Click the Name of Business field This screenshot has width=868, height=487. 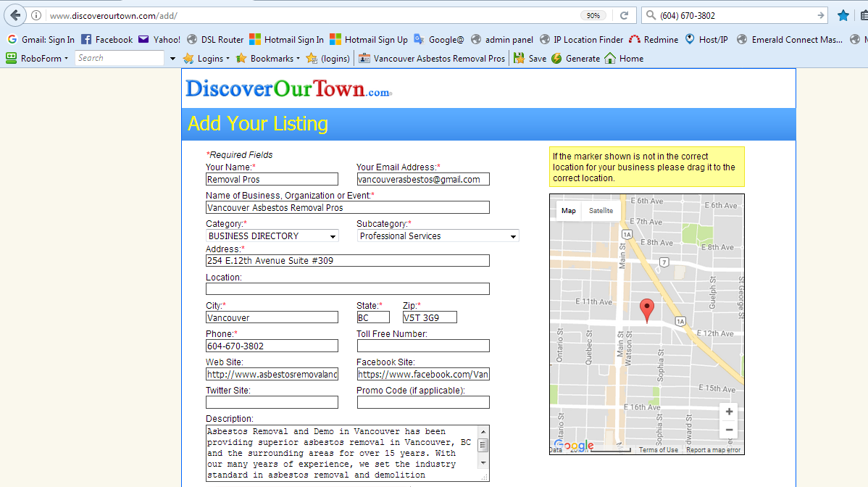point(348,207)
